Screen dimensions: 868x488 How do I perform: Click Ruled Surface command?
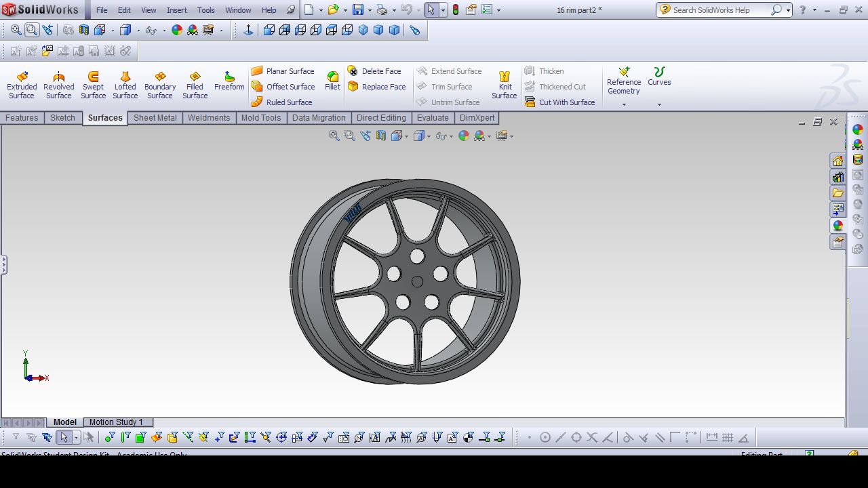tap(281, 102)
